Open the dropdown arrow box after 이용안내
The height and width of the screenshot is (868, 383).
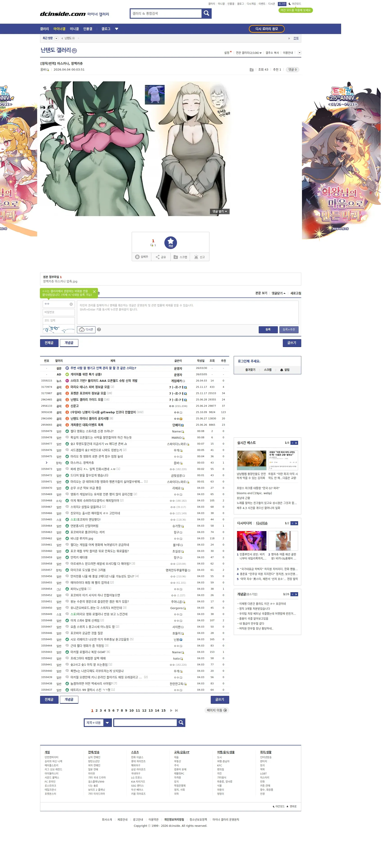[x=299, y=53]
